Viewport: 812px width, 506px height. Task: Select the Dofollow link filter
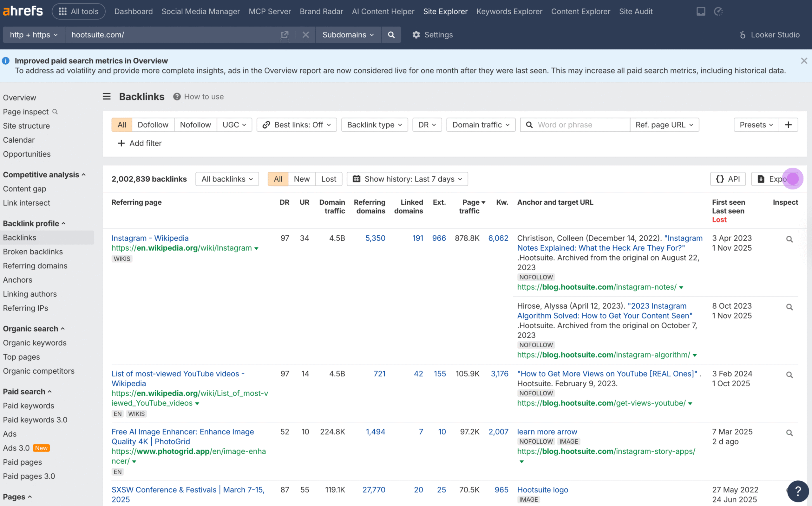[x=153, y=125]
